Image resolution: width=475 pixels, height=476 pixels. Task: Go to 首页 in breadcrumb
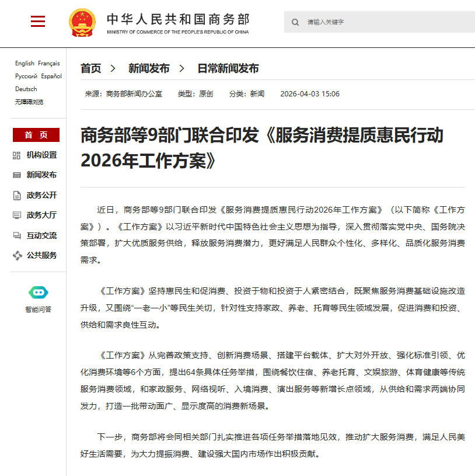[90, 68]
